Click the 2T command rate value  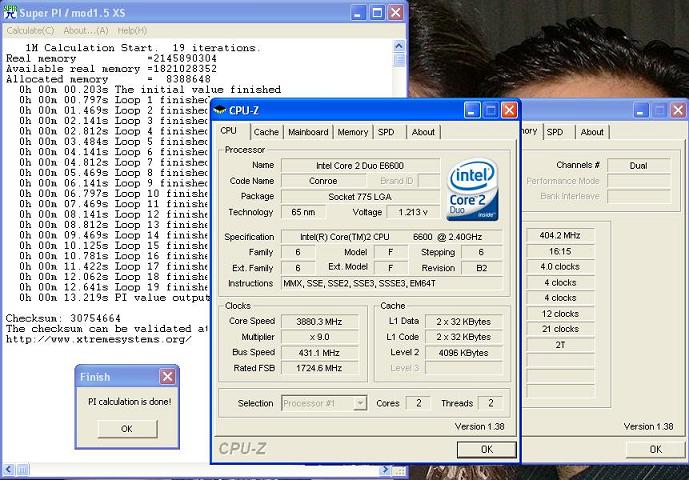(x=560, y=345)
